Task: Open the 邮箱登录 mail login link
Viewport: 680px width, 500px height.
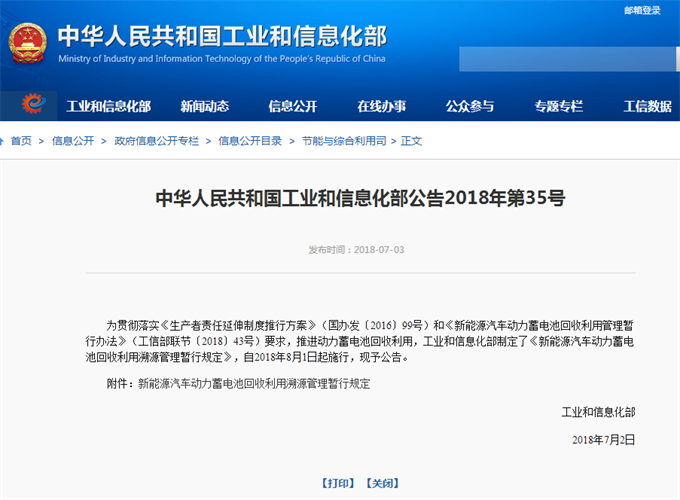Action: 642,10
